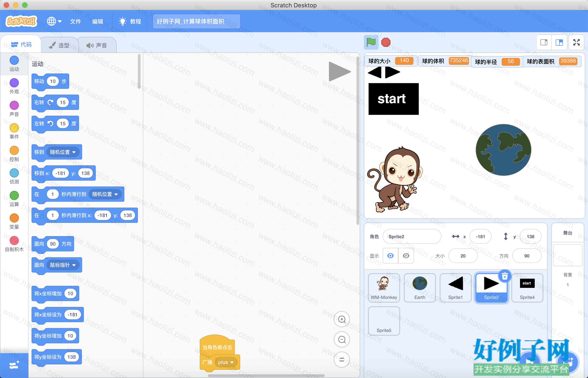Show the sprite on stage
This screenshot has height=378, width=588.
click(x=390, y=256)
